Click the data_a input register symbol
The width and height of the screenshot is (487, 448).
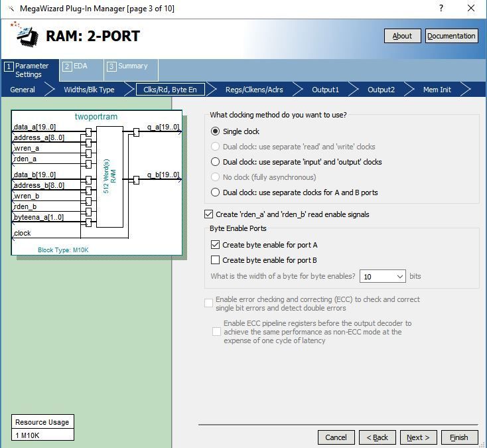pyautogui.click(x=88, y=132)
